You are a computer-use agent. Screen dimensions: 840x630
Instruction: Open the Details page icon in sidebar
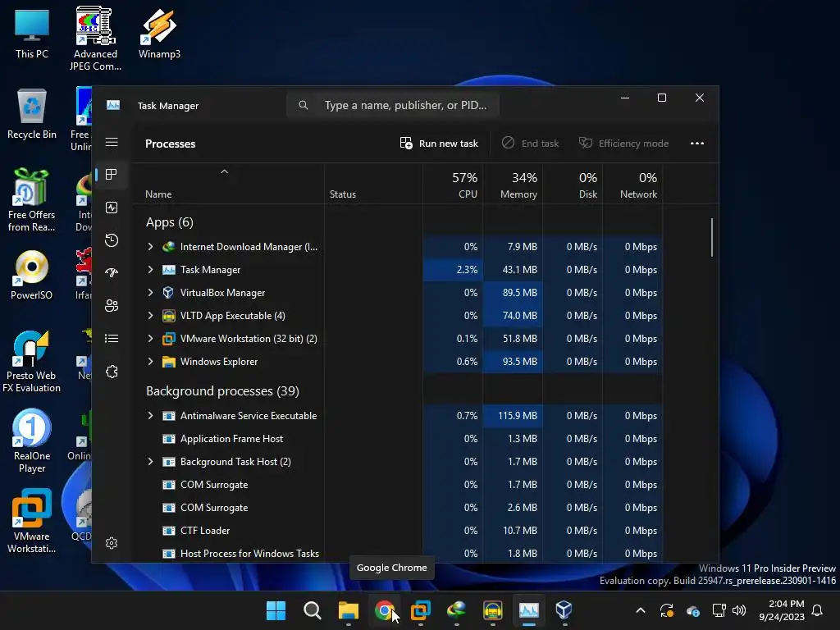coord(112,339)
